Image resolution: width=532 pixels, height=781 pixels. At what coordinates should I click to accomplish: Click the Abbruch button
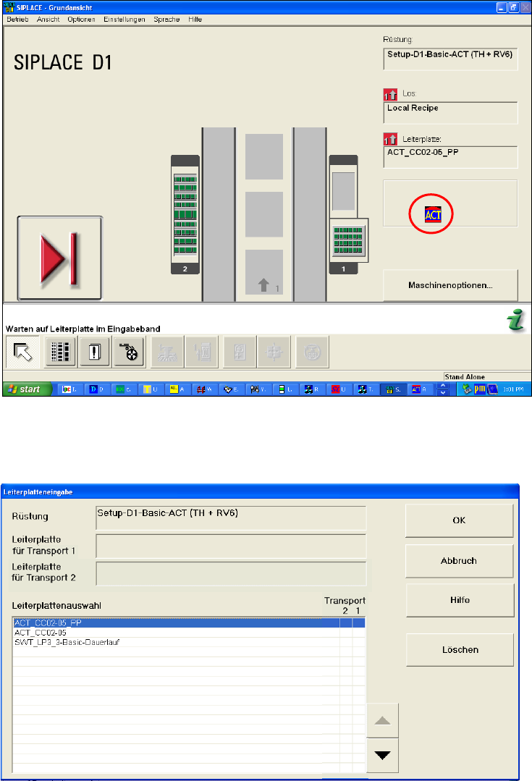tap(460, 561)
